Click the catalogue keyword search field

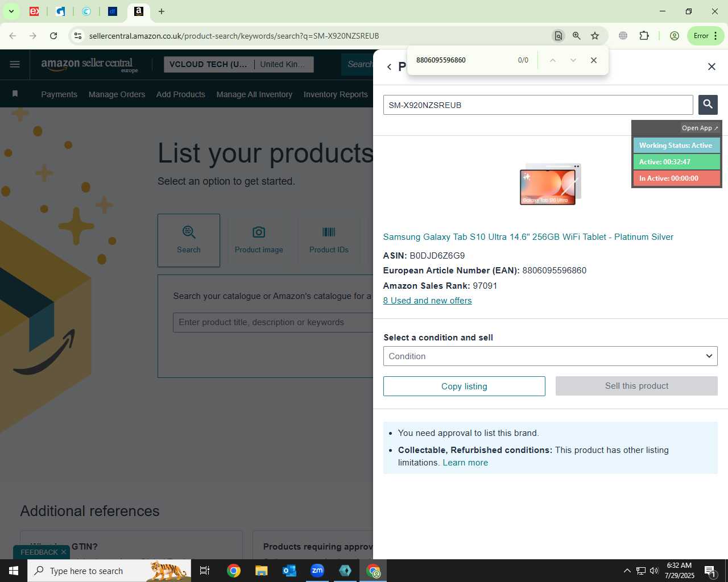point(273,322)
